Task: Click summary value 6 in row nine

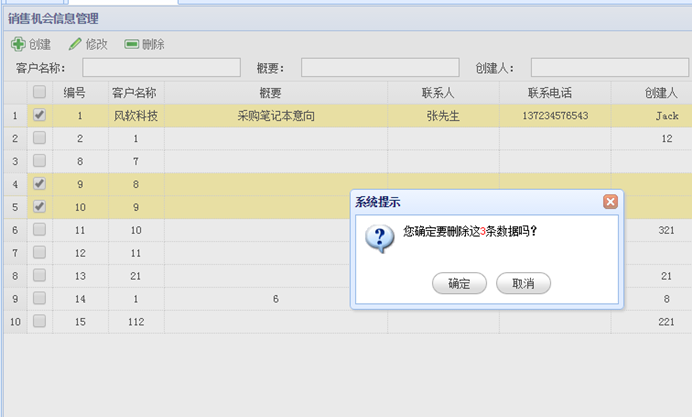Action: [x=276, y=299]
